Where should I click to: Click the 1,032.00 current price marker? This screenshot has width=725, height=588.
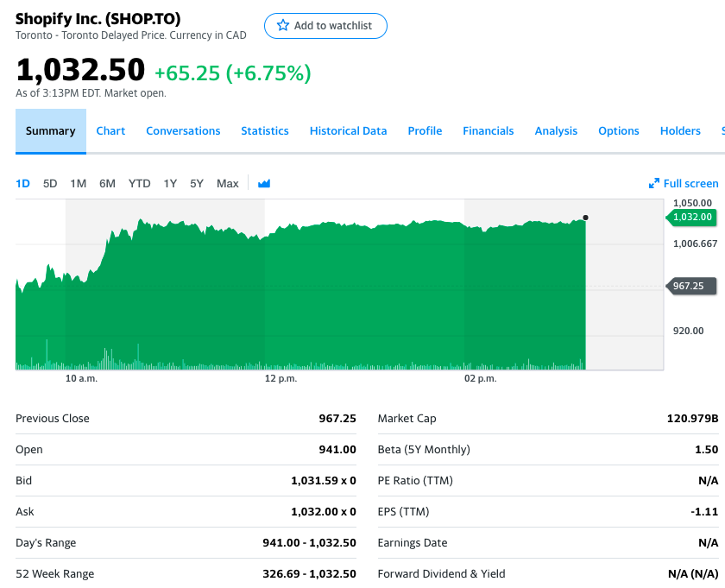692,217
